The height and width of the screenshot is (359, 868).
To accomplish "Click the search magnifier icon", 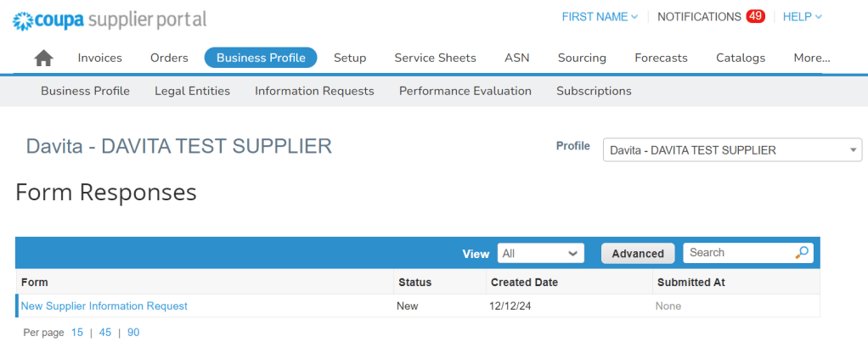I will pos(802,253).
